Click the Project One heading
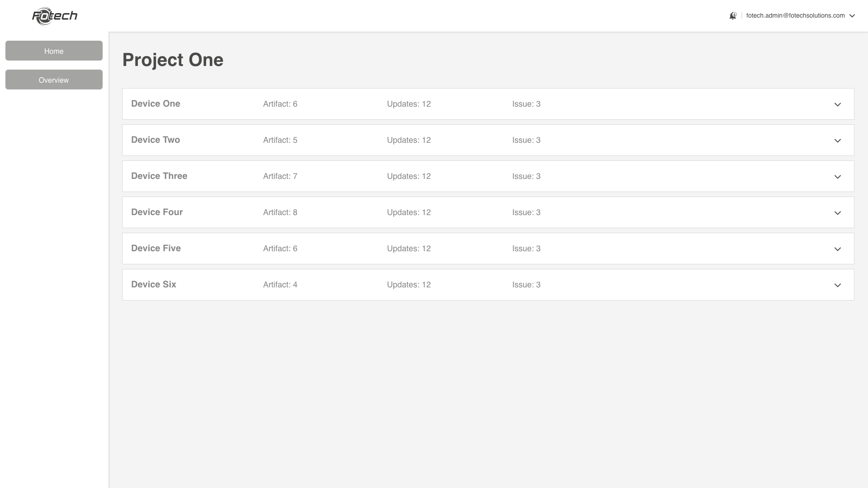This screenshot has width=868, height=488. click(x=173, y=60)
